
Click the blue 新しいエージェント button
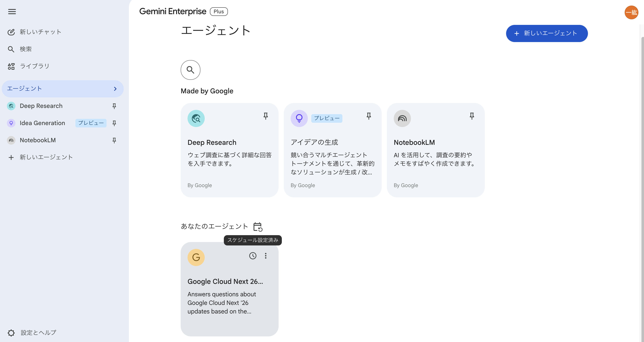[547, 33]
